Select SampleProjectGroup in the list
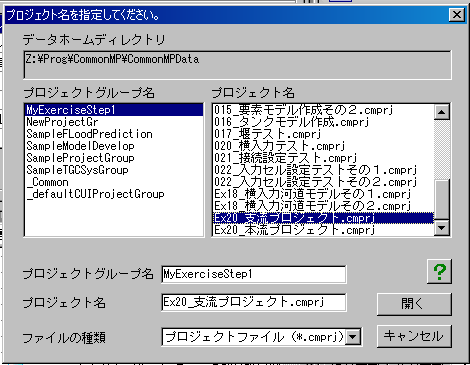 point(114,158)
